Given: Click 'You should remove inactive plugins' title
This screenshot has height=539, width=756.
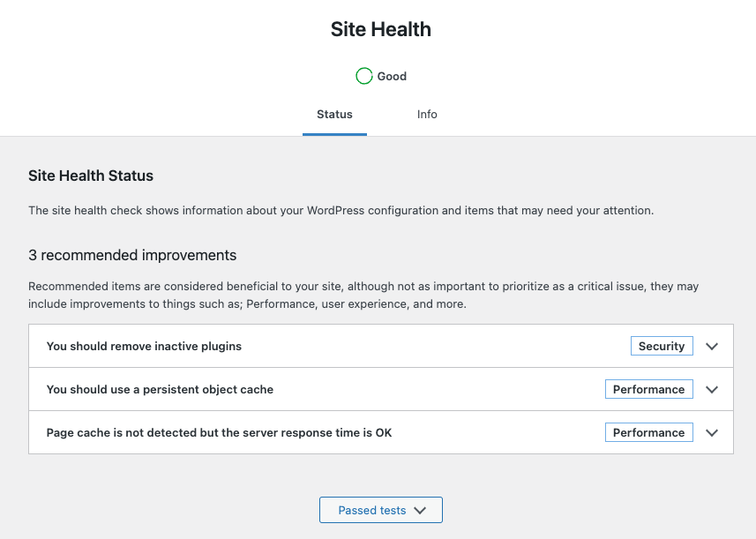Looking at the screenshot, I should point(144,346).
